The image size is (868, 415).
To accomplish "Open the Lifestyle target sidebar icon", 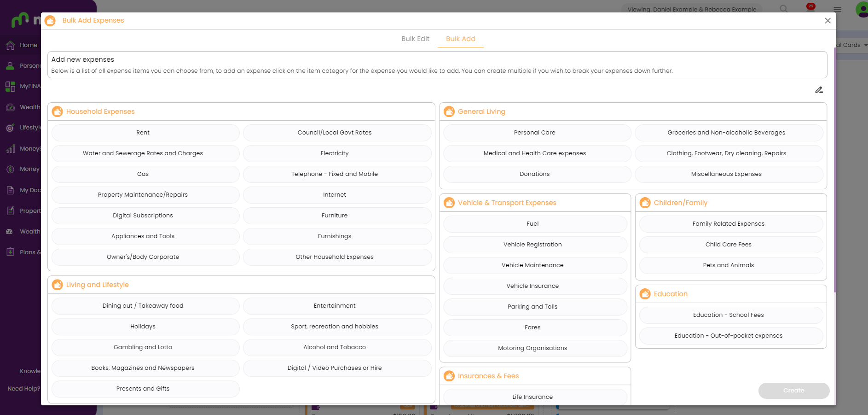I will pos(10,128).
